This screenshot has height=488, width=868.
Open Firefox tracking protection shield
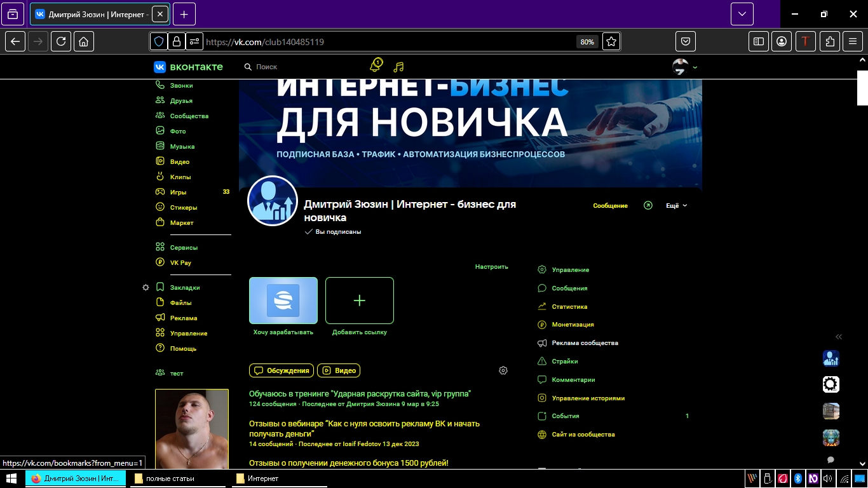tap(158, 41)
